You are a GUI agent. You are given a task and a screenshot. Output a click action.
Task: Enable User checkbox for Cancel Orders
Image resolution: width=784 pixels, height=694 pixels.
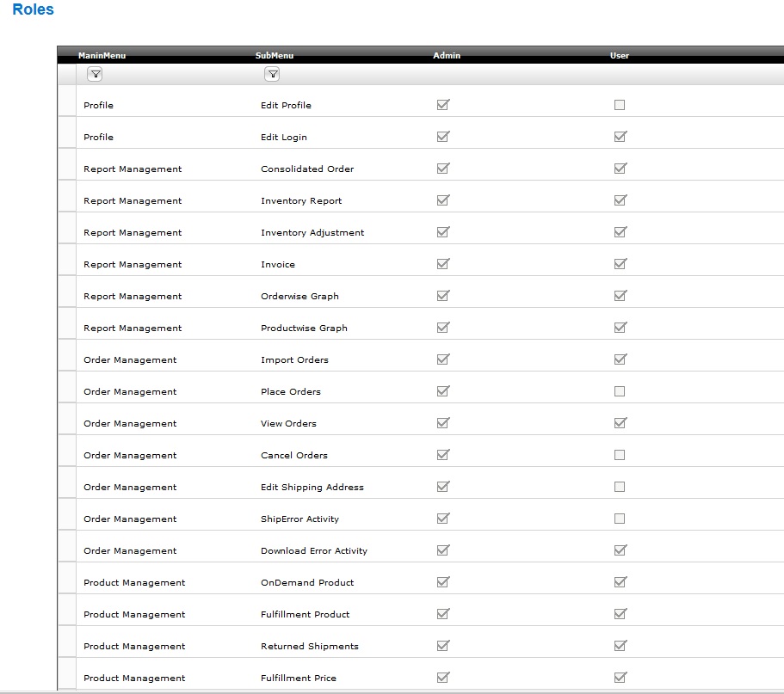point(620,455)
